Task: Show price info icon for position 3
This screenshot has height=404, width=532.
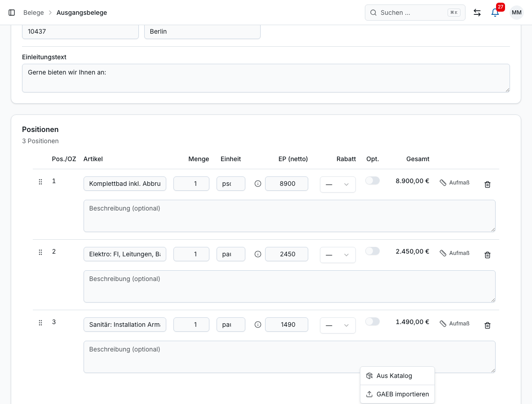Action: [258, 325]
